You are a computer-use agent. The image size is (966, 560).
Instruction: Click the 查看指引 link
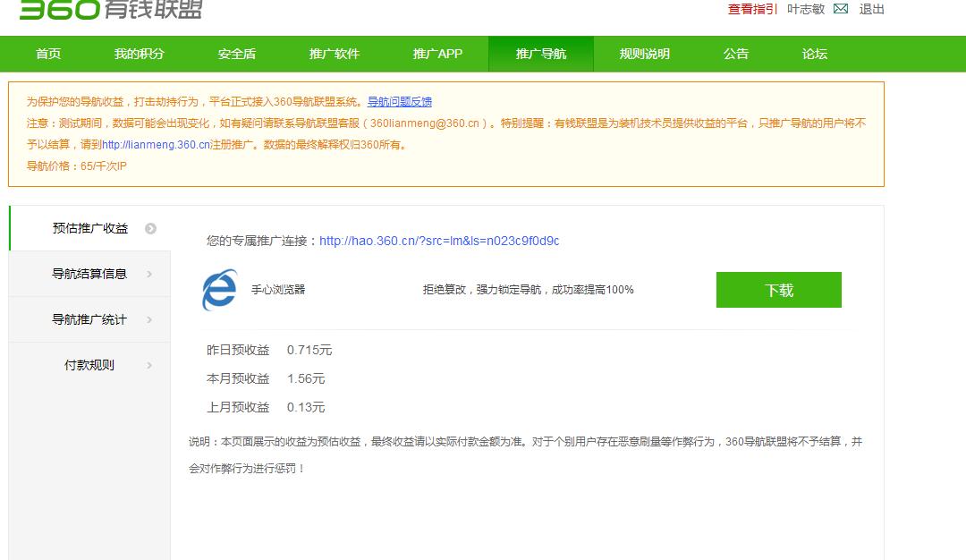[x=752, y=9]
